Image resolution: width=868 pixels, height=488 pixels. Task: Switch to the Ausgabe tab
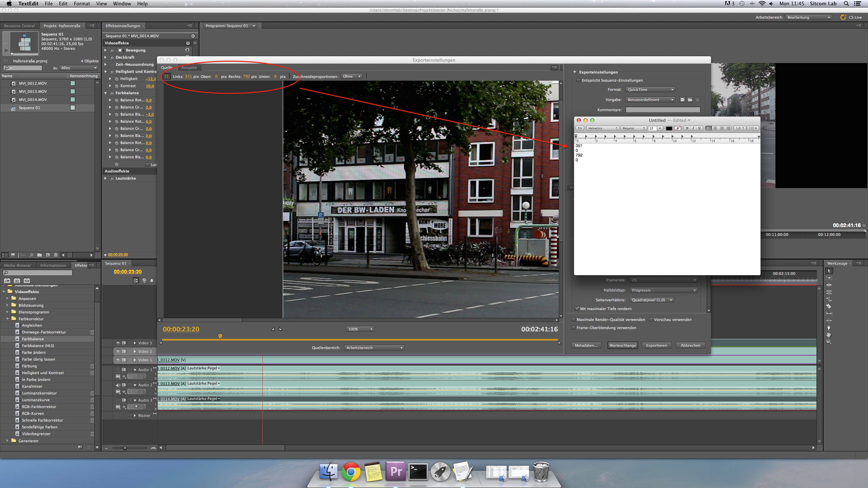pos(189,67)
